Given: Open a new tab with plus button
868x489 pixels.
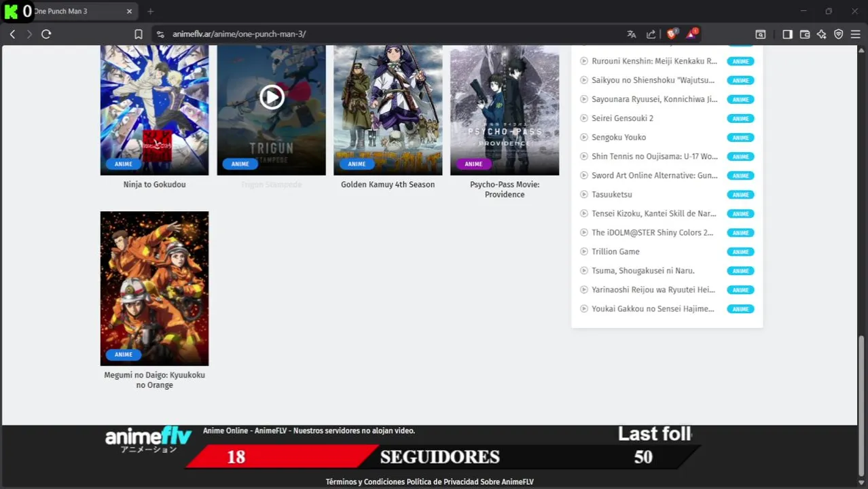Looking at the screenshot, I should (x=151, y=12).
